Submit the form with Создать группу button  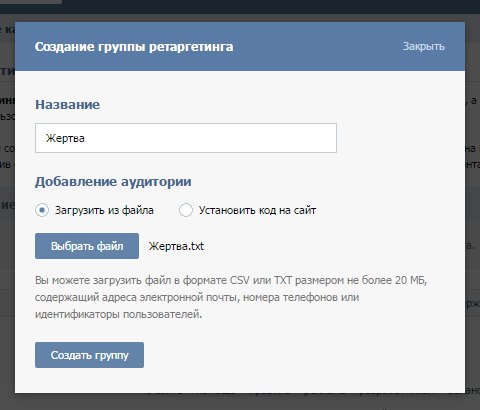pos(89,355)
